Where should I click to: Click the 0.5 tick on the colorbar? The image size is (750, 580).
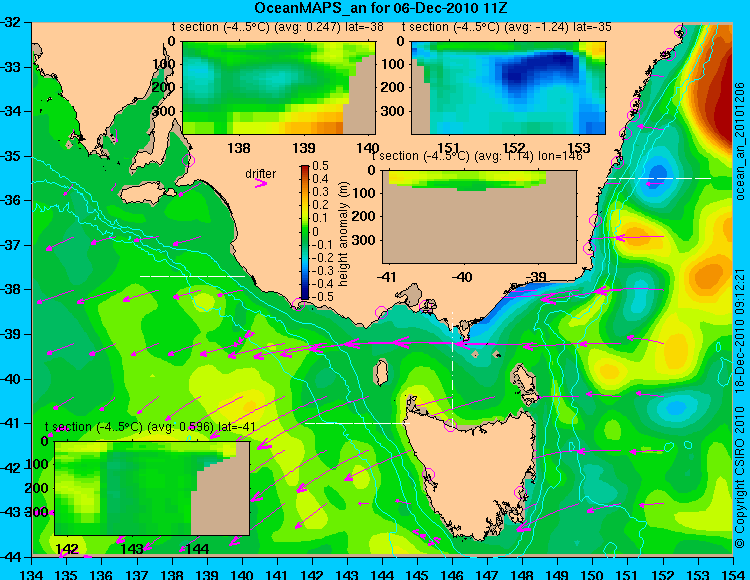(x=320, y=166)
